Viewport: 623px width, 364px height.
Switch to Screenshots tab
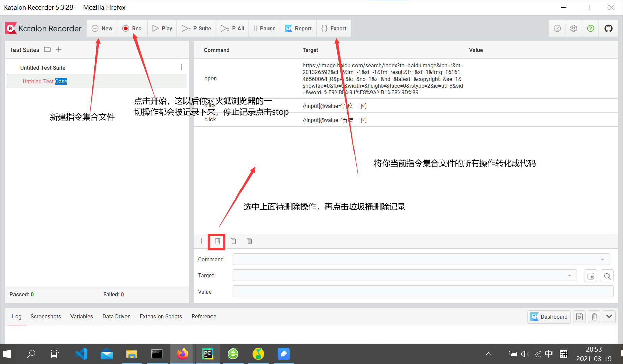(x=46, y=316)
